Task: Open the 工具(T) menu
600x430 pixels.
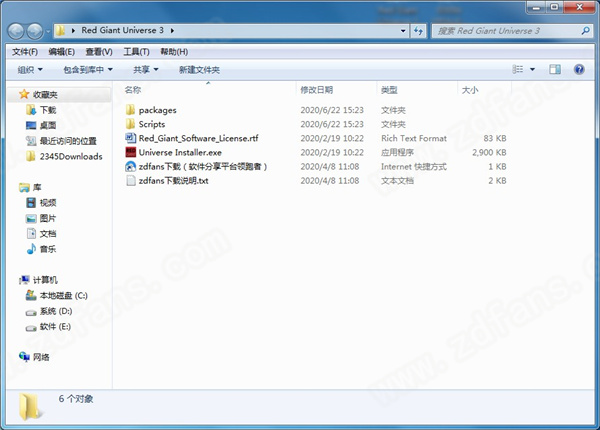Action: click(x=136, y=52)
